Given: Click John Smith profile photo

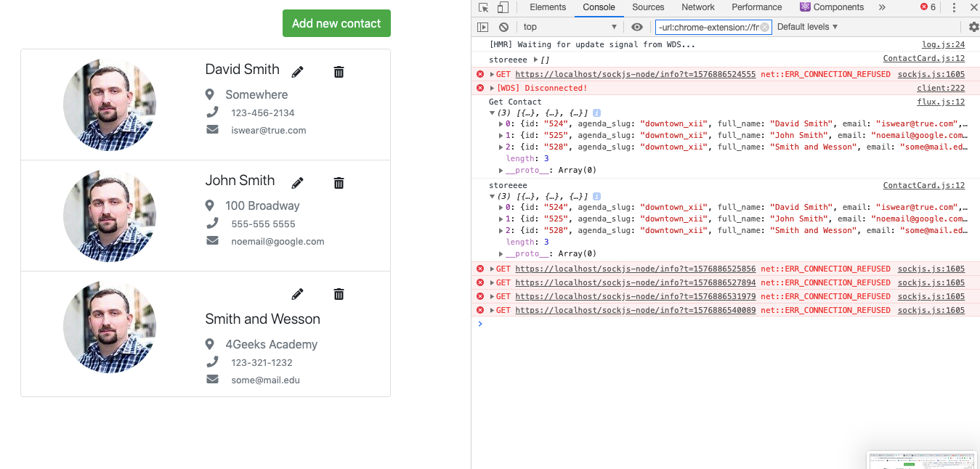Looking at the screenshot, I should 110,216.
